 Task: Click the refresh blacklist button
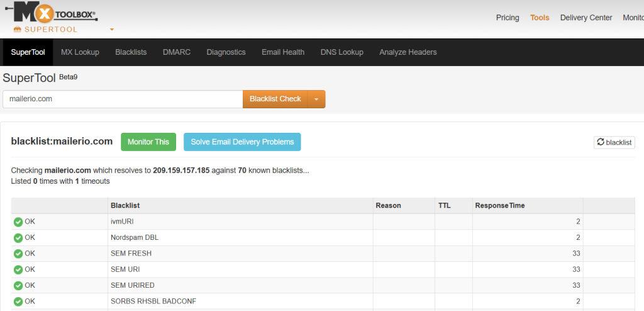tap(614, 142)
